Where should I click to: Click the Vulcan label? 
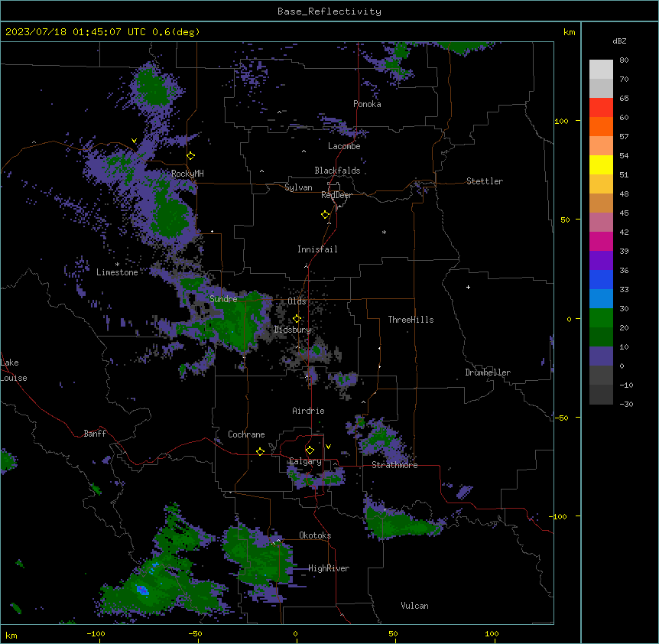tap(415, 606)
